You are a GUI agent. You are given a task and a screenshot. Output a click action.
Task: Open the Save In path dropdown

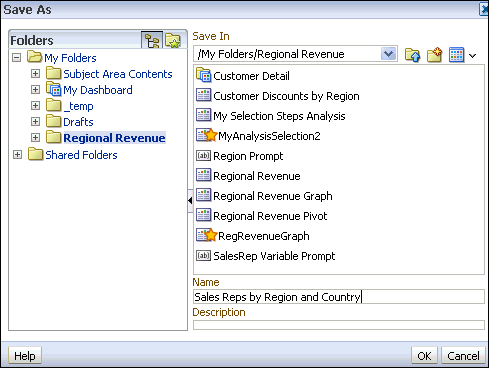coord(388,54)
